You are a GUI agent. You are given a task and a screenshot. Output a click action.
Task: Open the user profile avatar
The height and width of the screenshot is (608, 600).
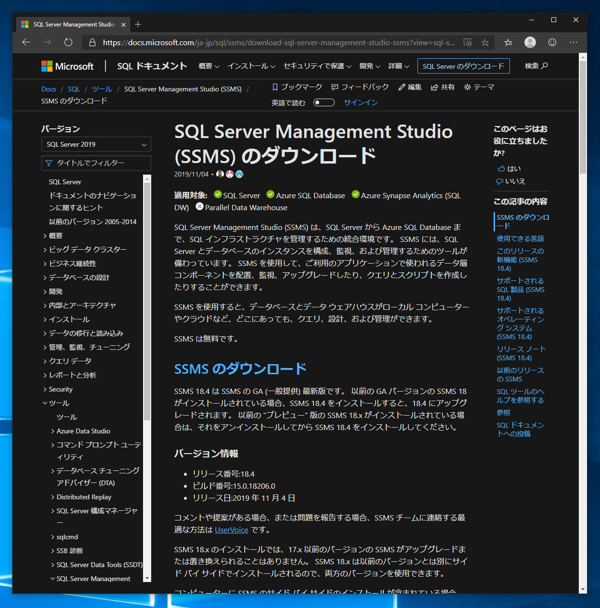[530, 43]
